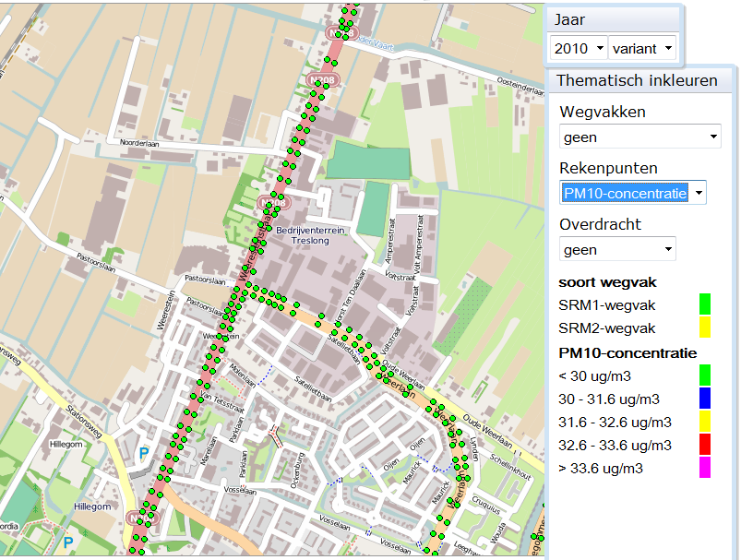Open the year 2010 dropdown

pyautogui.click(x=578, y=47)
